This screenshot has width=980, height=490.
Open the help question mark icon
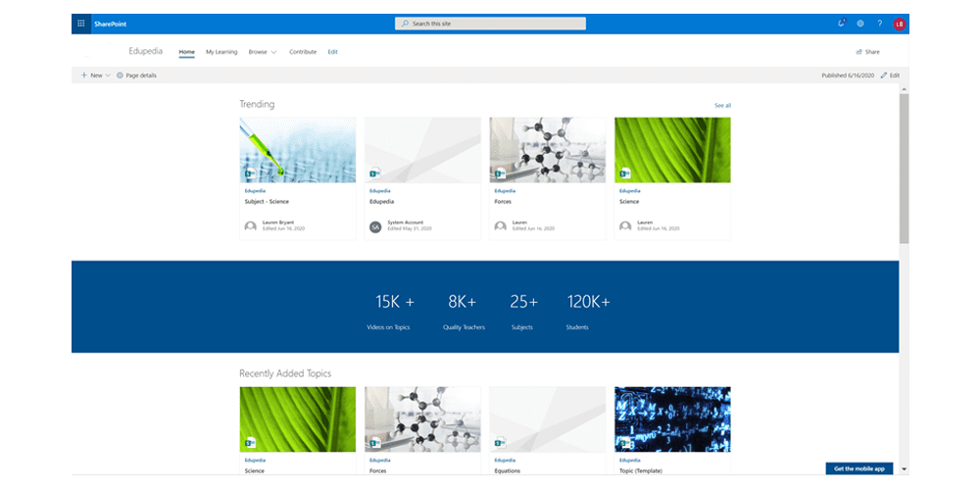(879, 24)
